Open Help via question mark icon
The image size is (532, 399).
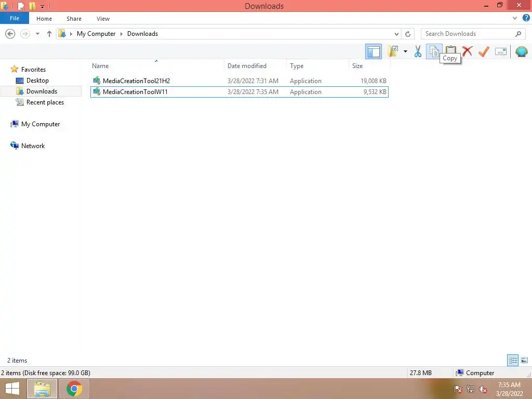click(526, 18)
